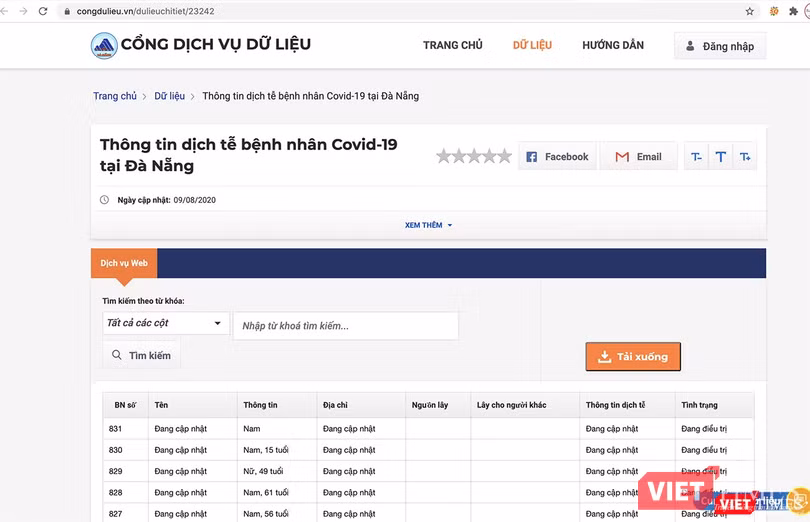The width and height of the screenshot is (810, 522).
Task: Click the Thông tin column header
Action: 277,405
